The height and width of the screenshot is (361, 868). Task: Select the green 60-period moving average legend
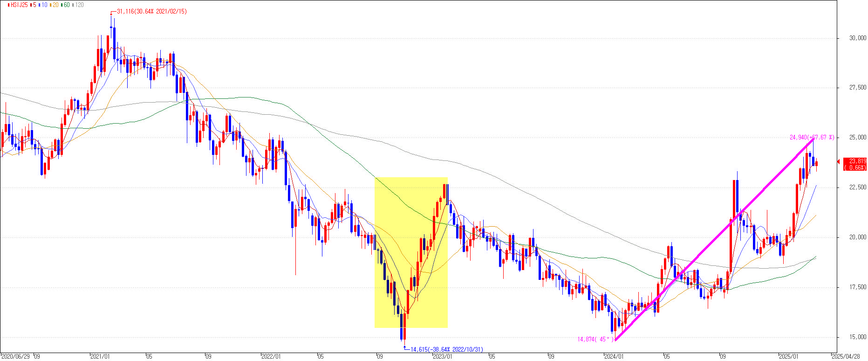(66, 5)
